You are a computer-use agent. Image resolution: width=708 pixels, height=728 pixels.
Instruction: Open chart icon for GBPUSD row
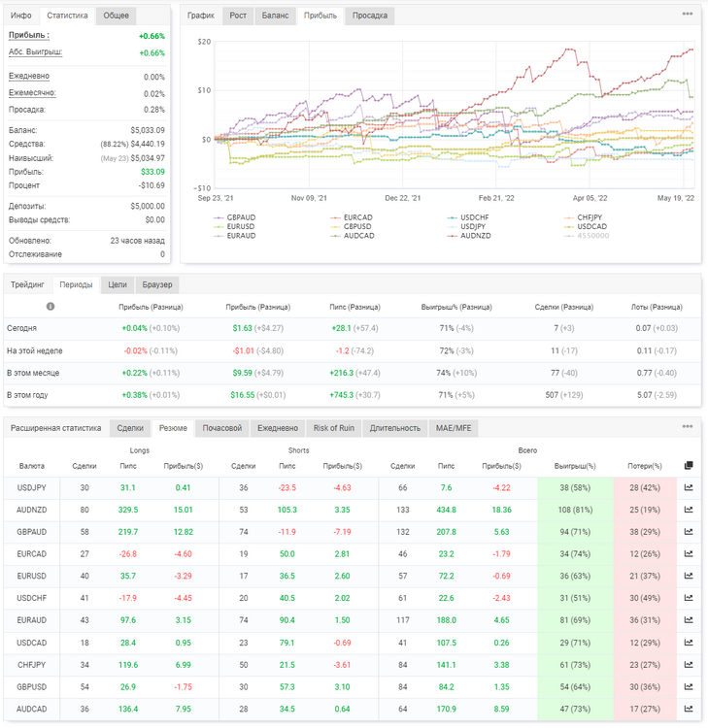click(x=689, y=686)
